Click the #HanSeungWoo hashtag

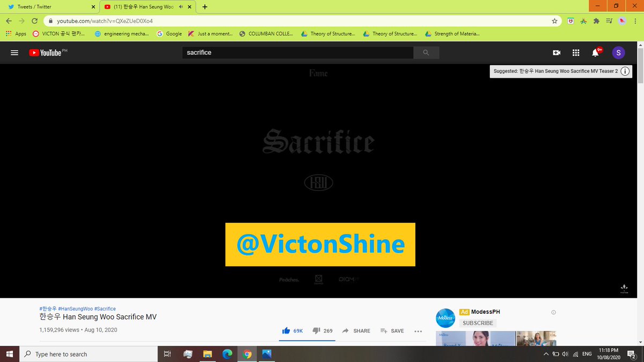[x=75, y=309]
